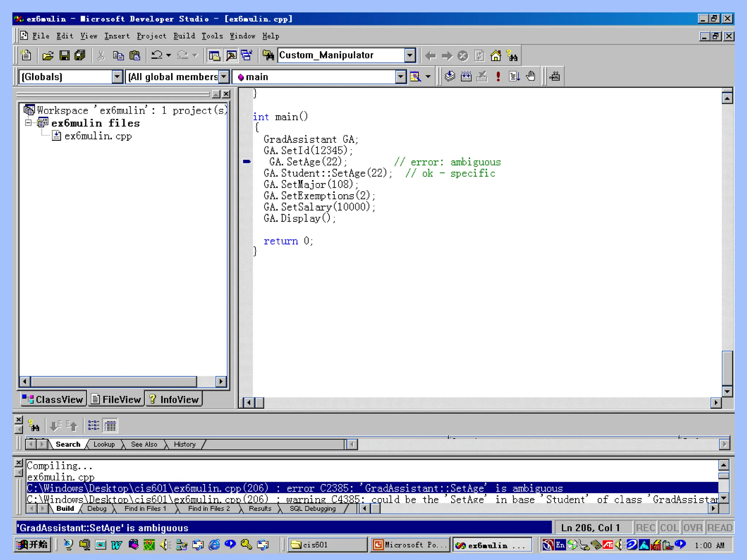This screenshot has height=560, width=747.
Task: Switch to Microsoft PowerPoint taskbar button
Action: coord(410,545)
